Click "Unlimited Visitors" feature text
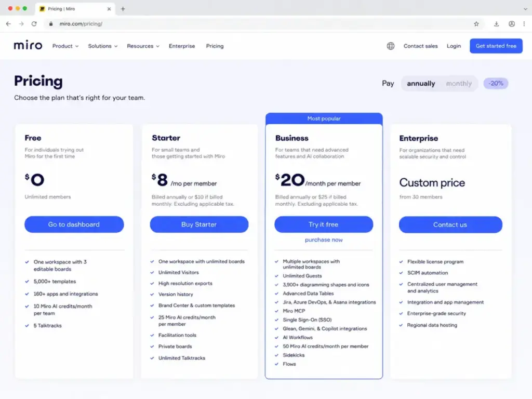532x399 pixels. click(179, 272)
